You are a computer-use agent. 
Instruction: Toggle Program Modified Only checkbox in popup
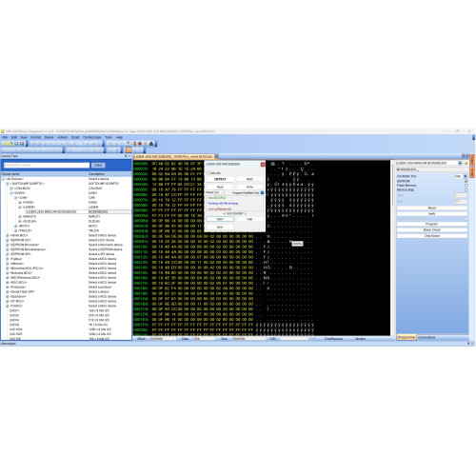(262, 192)
